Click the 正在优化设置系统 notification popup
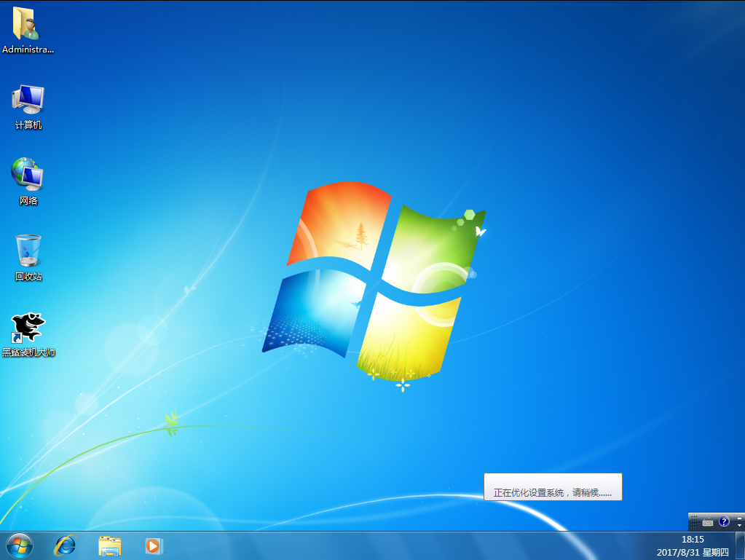This screenshot has height=560, width=745. (553, 486)
